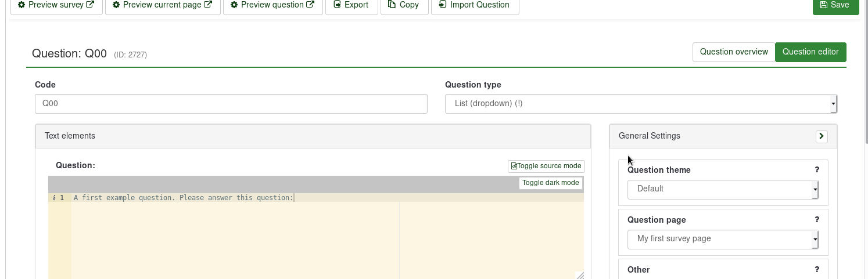
Task: Show help for Question theme
Action: pyautogui.click(x=817, y=170)
